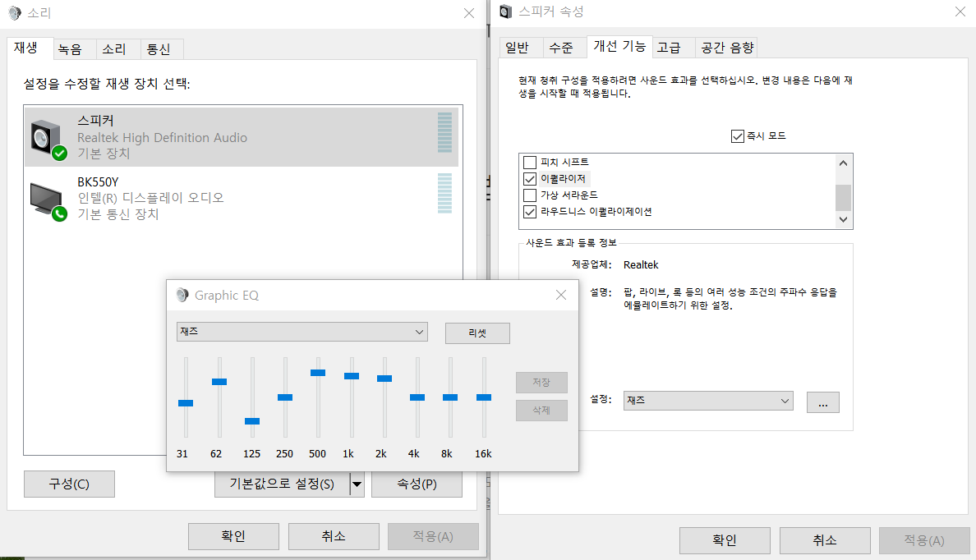
Task: Enable the 가상 서라운드 checkbox
Action: [530, 195]
